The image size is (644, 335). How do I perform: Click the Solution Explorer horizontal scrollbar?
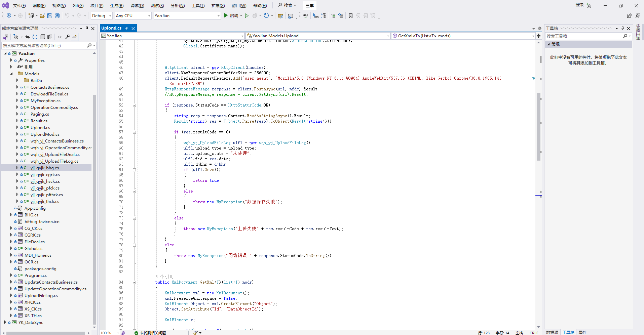point(45,333)
